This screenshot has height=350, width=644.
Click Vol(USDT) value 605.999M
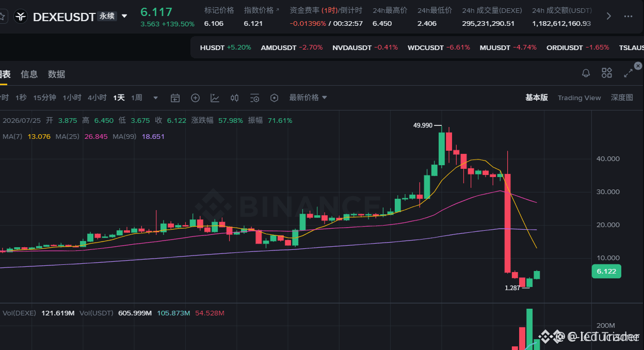click(x=135, y=313)
